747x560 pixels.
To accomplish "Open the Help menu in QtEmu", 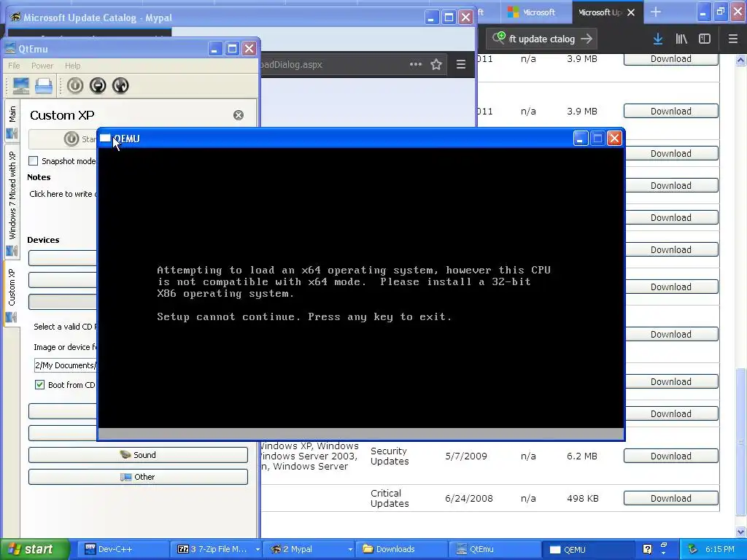I will point(72,66).
